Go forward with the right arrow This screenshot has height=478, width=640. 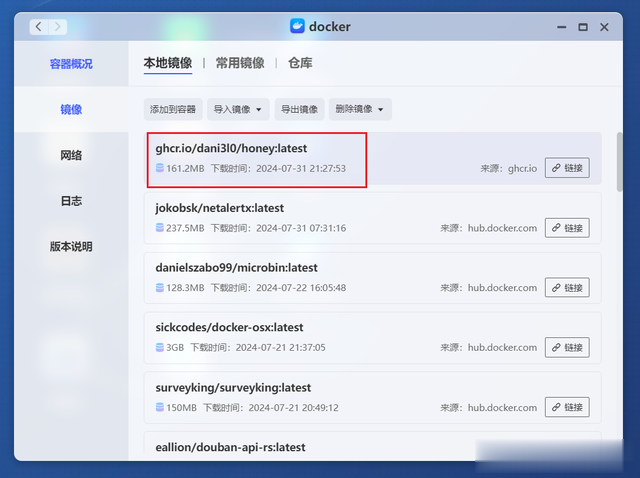click(x=58, y=27)
